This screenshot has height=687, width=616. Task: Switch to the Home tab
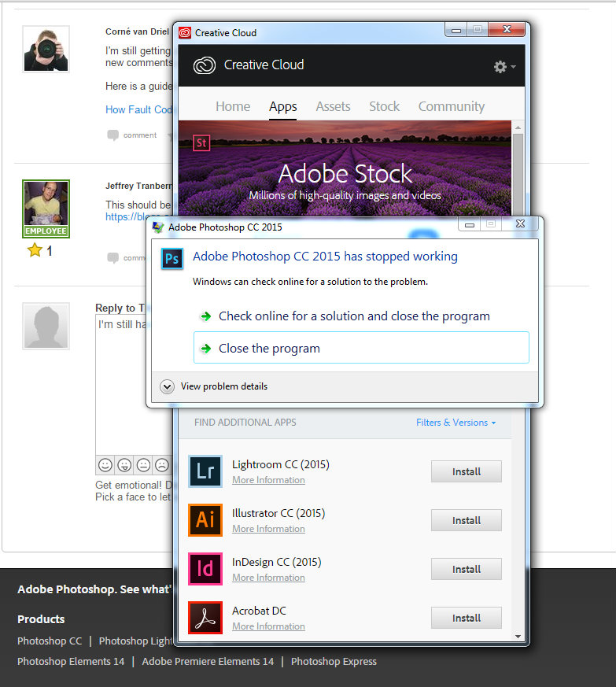click(x=233, y=106)
